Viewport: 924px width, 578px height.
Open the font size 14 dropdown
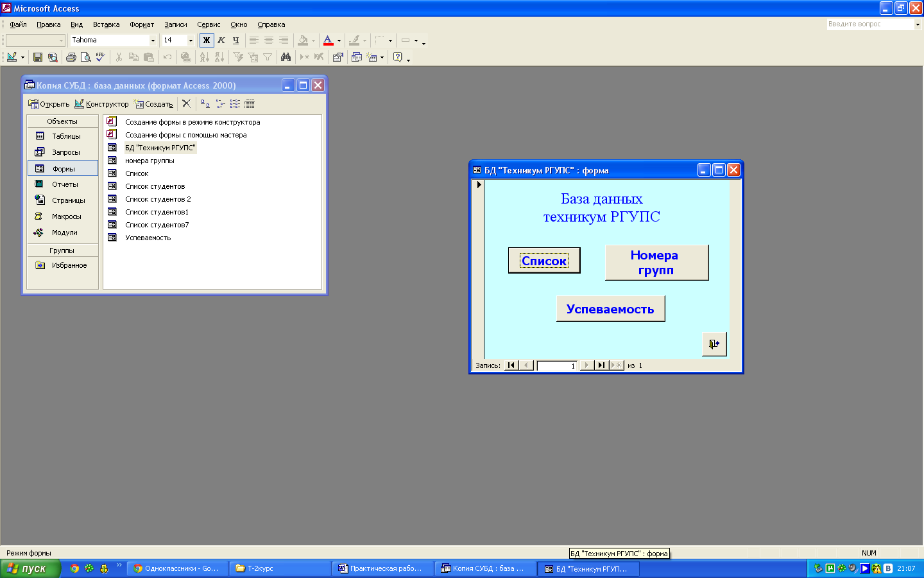191,40
